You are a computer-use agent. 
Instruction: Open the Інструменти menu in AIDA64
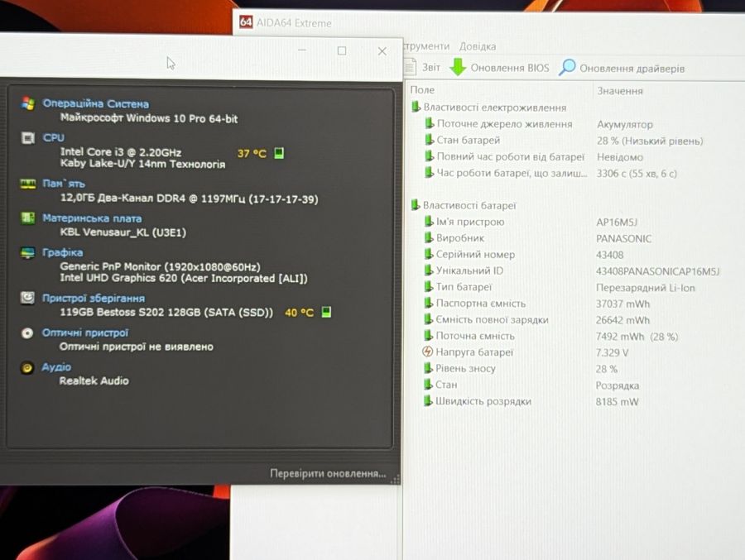[426, 45]
